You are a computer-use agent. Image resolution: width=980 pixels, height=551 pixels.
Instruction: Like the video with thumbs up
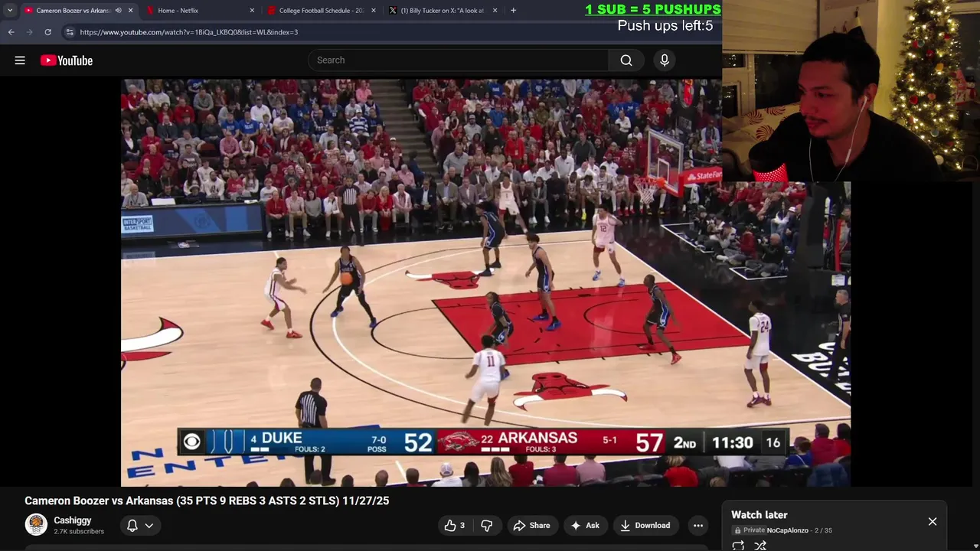(455, 526)
